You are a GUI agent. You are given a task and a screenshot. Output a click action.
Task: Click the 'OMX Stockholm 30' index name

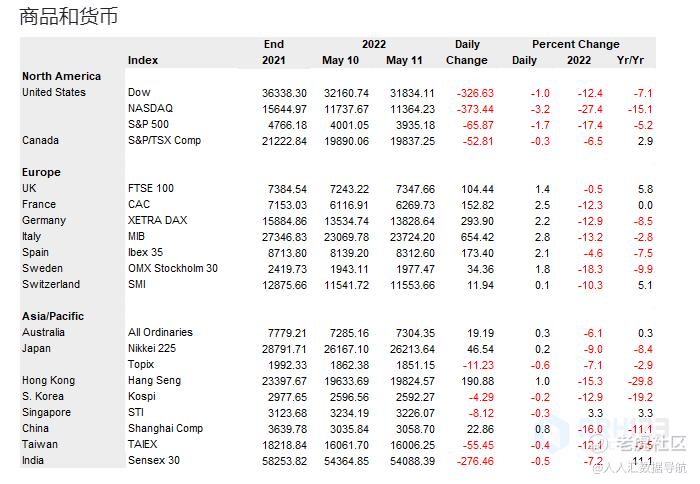pyautogui.click(x=173, y=268)
